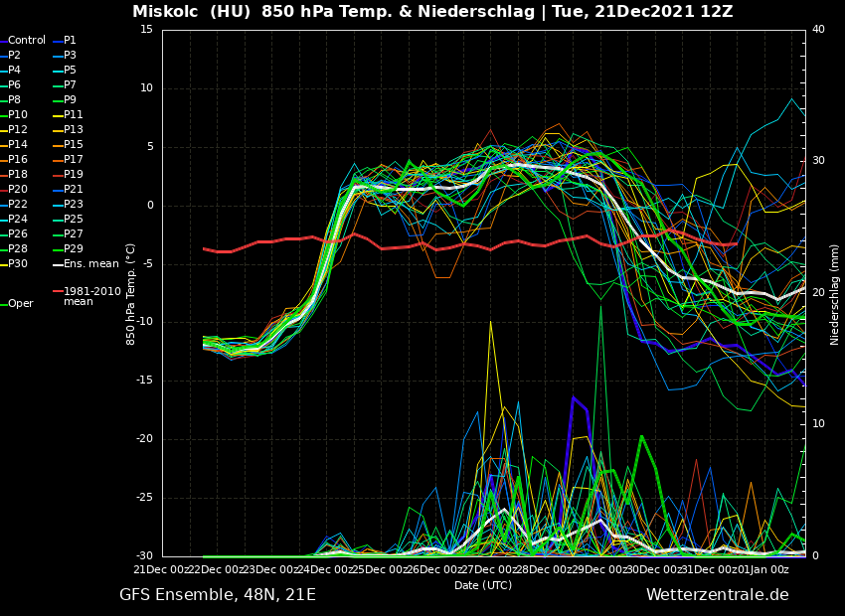Click the GFS Ensemble, 48N, 21E caption

(x=218, y=595)
